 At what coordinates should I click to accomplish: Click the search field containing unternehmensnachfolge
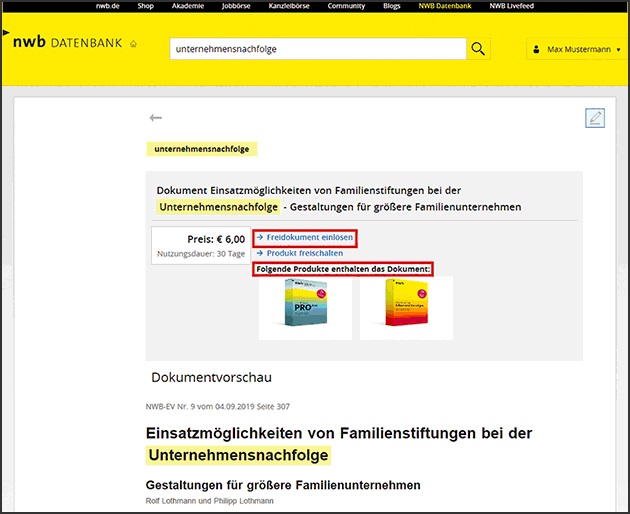pyautogui.click(x=317, y=49)
